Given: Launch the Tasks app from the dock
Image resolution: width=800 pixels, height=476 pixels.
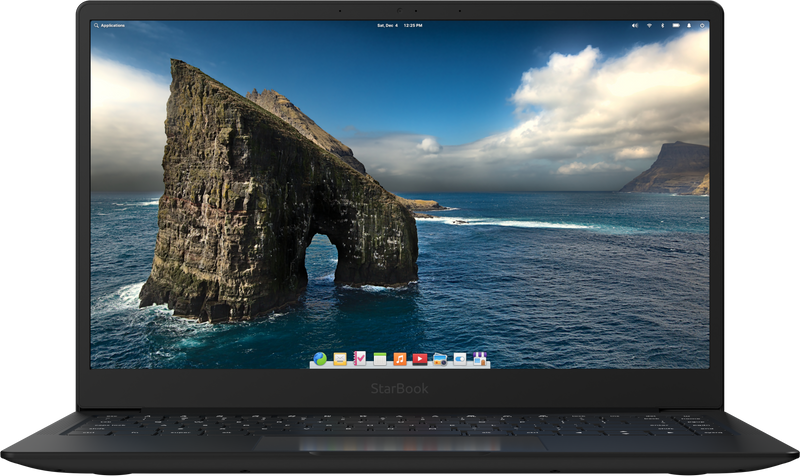Looking at the screenshot, I should point(360,359).
